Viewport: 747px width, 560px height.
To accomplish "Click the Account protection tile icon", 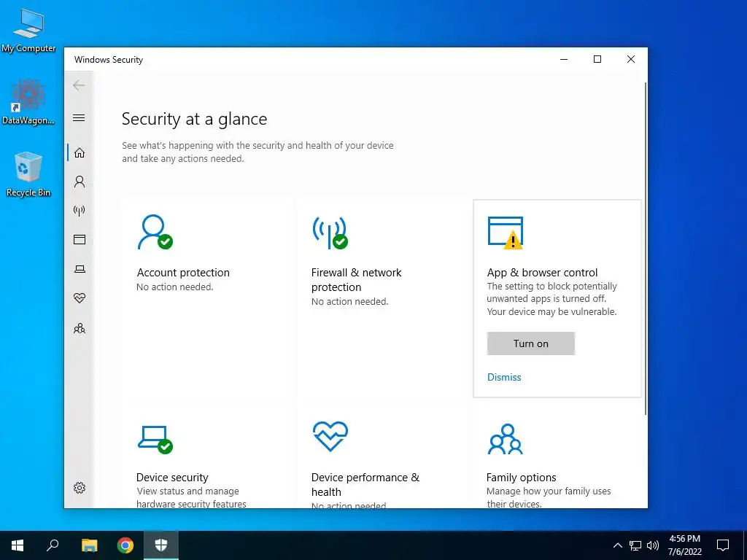I will click(155, 232).
